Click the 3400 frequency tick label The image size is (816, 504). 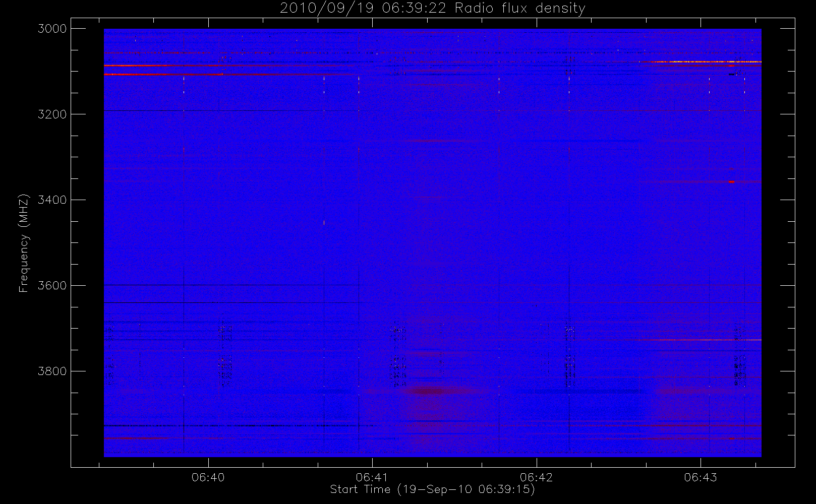(52, 200)
